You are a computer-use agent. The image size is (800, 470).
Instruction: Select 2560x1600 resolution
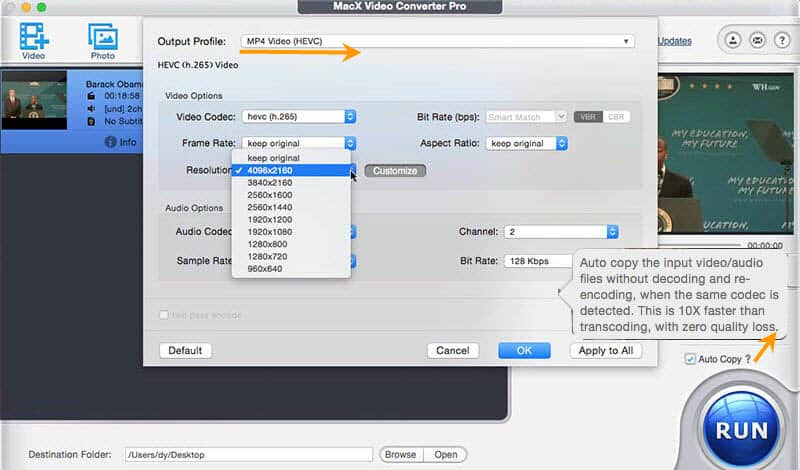click(x=291, y=194)
